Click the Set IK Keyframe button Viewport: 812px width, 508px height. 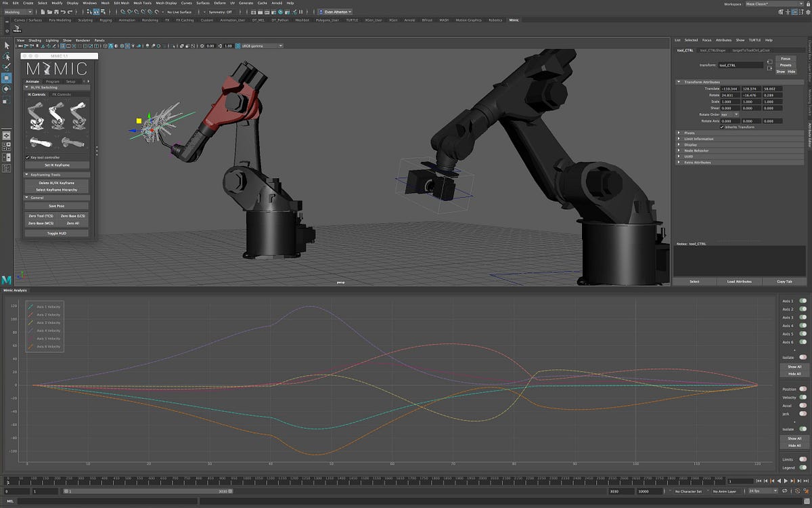pyautogui.click(x=58, y=164)
